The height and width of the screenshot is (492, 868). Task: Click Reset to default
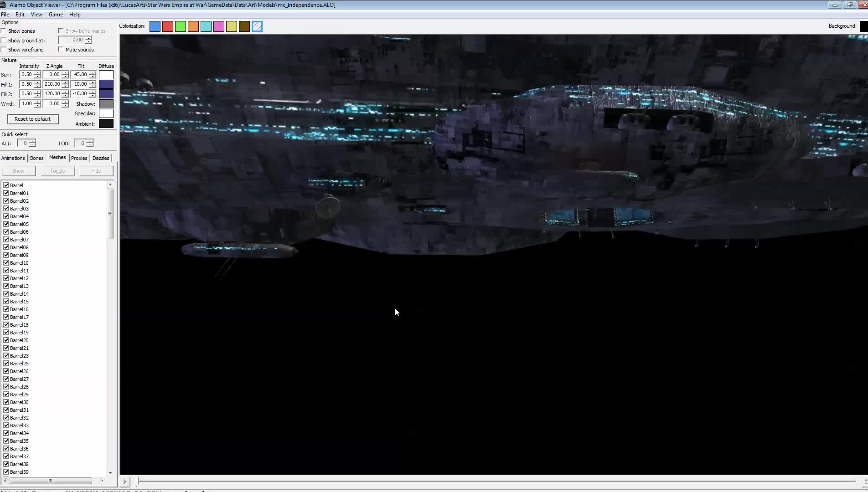[x=32, y=119]
